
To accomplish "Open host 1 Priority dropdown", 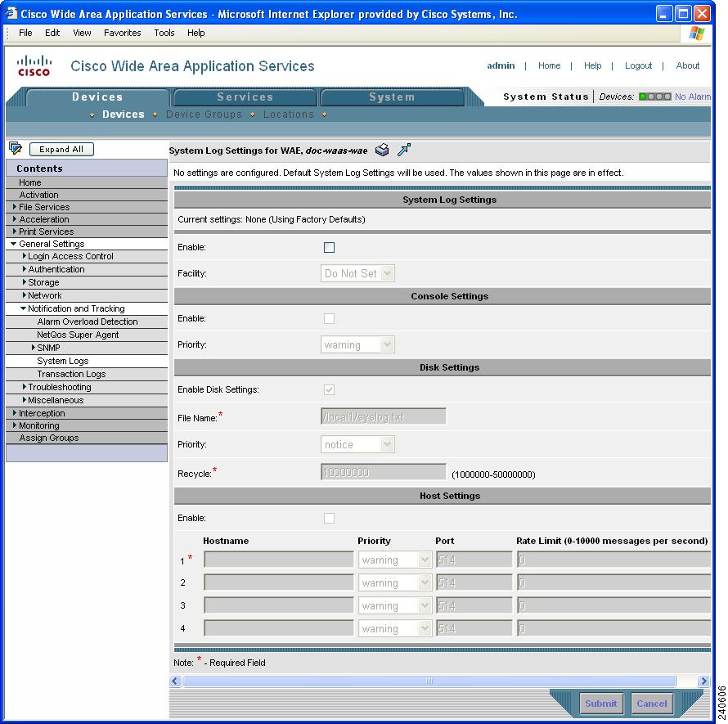I will tap(394, 560).
